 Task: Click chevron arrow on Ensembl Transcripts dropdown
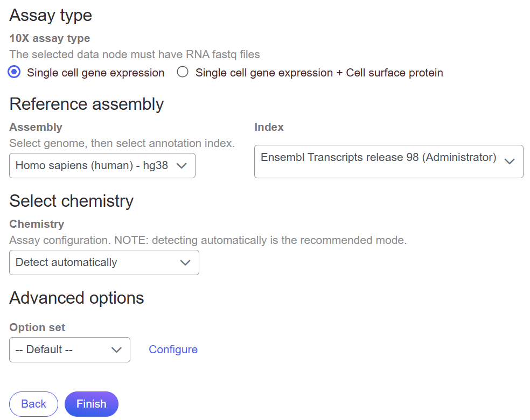[x=509, y=161]
